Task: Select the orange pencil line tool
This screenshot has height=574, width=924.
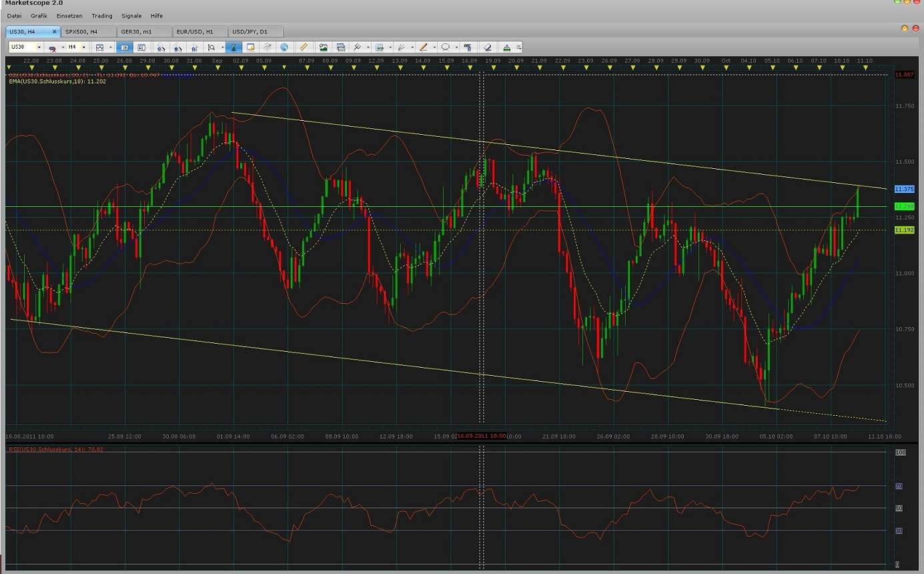Action: (x=424, y=47)
